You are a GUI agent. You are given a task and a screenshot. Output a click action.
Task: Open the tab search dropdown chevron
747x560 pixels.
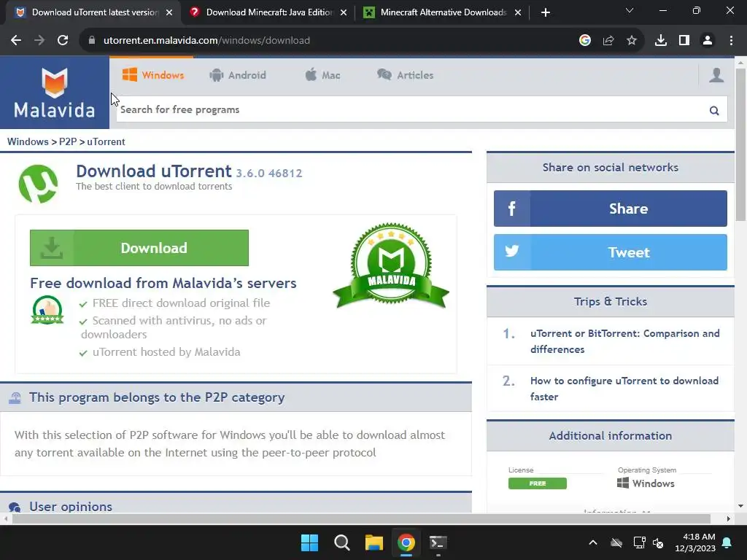pyautogui.click(x=630, y=10)
